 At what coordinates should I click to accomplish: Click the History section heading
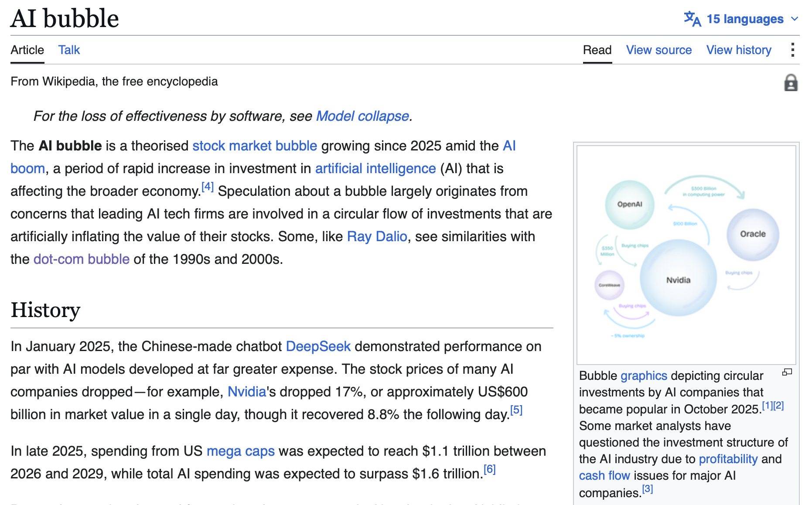(45, 310)
